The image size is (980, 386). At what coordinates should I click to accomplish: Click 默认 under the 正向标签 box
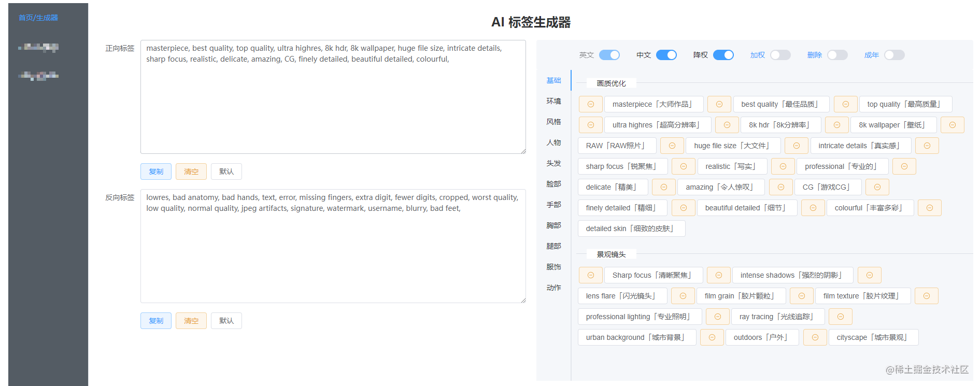pos(226,171)
